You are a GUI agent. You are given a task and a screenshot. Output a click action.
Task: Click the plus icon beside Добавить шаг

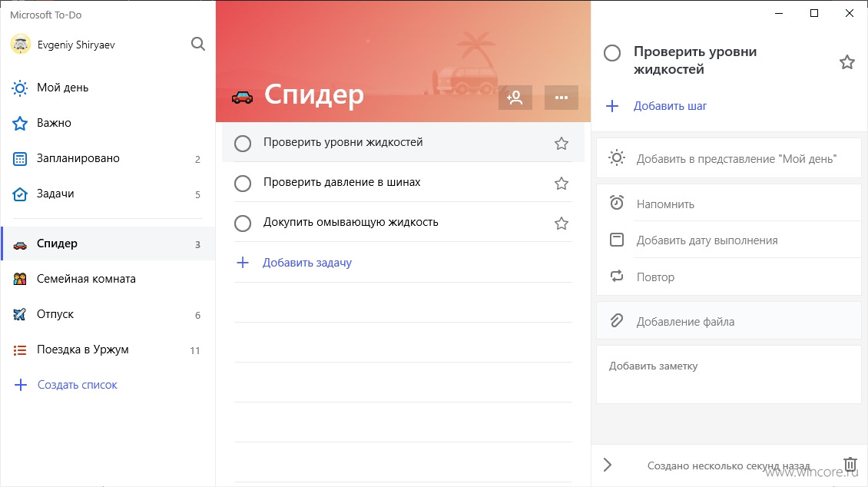pyautogui.click(x=611, y=106)
